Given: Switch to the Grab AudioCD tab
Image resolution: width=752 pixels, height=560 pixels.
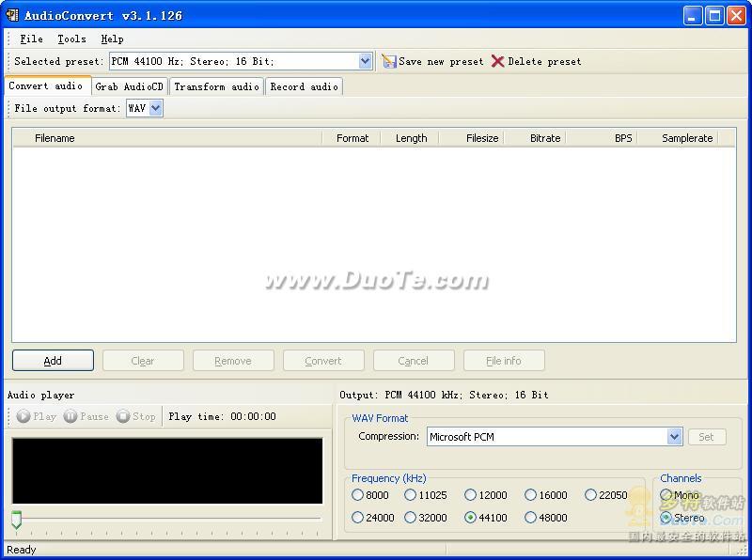Looking at the screenshot, I should [x=129, y=86].
